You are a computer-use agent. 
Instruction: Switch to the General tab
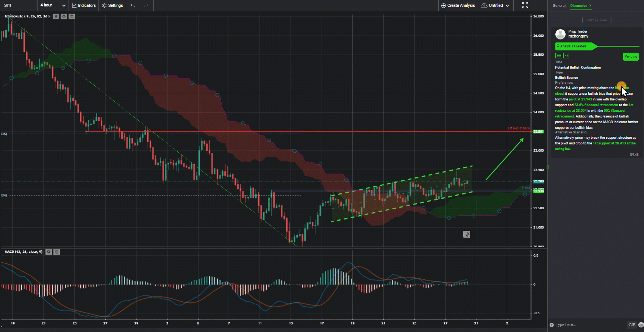[x=559, y=6]
